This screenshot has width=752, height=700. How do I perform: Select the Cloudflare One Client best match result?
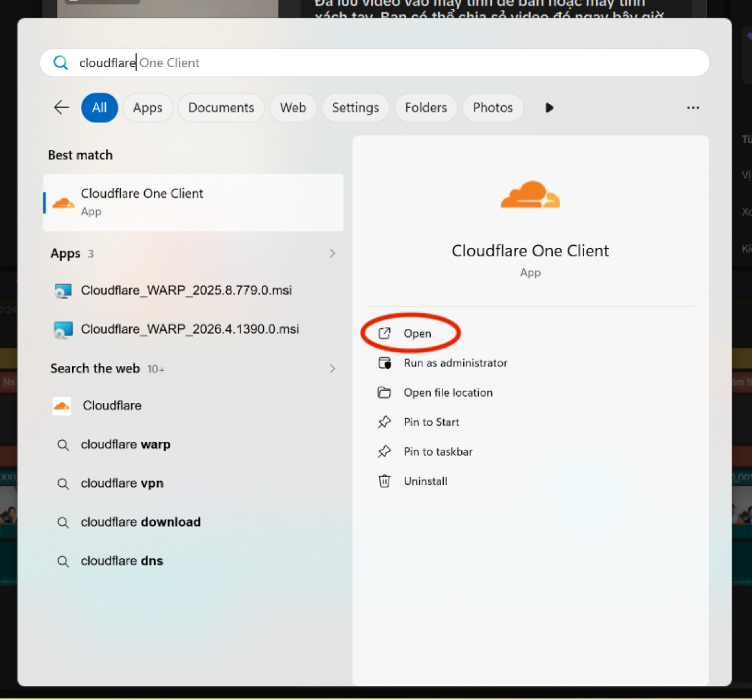193,202
